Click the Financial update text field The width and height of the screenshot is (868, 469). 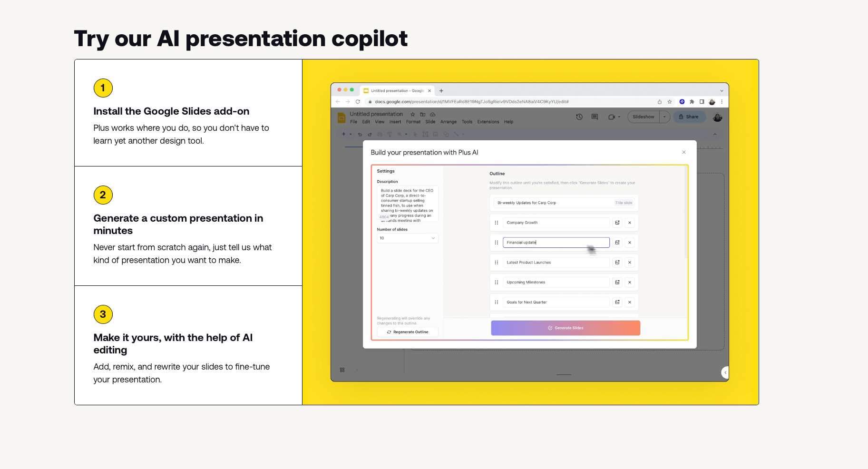(556, 243)
